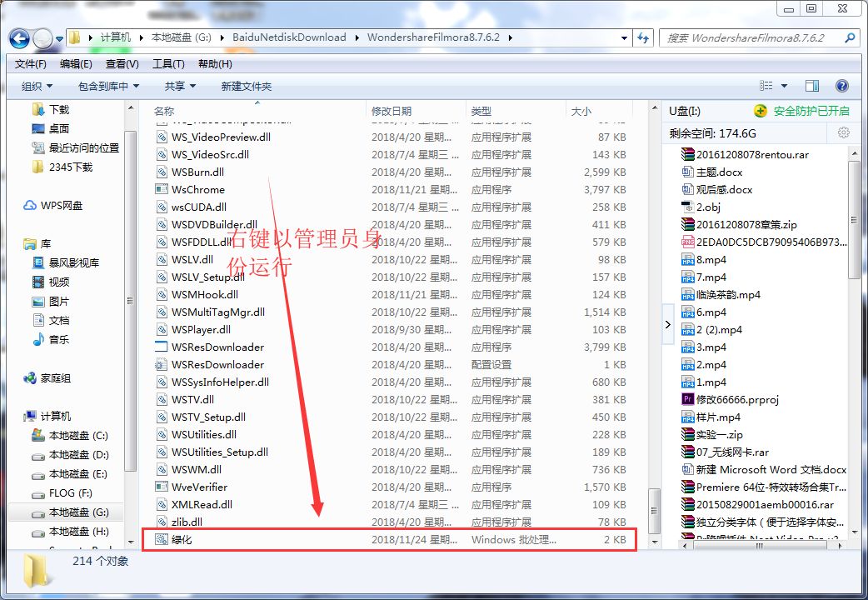
Task: Open the 编辑(E) menu
Action: pos(76,64)
